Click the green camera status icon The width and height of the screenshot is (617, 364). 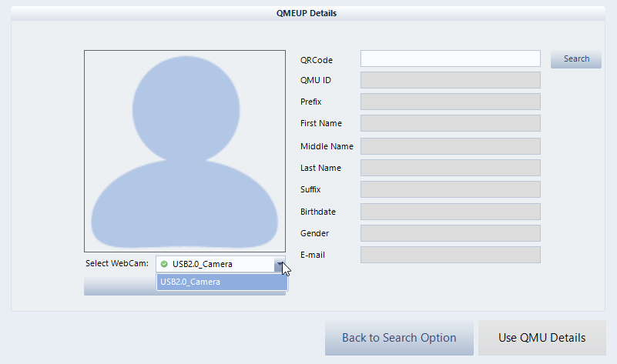164,264
